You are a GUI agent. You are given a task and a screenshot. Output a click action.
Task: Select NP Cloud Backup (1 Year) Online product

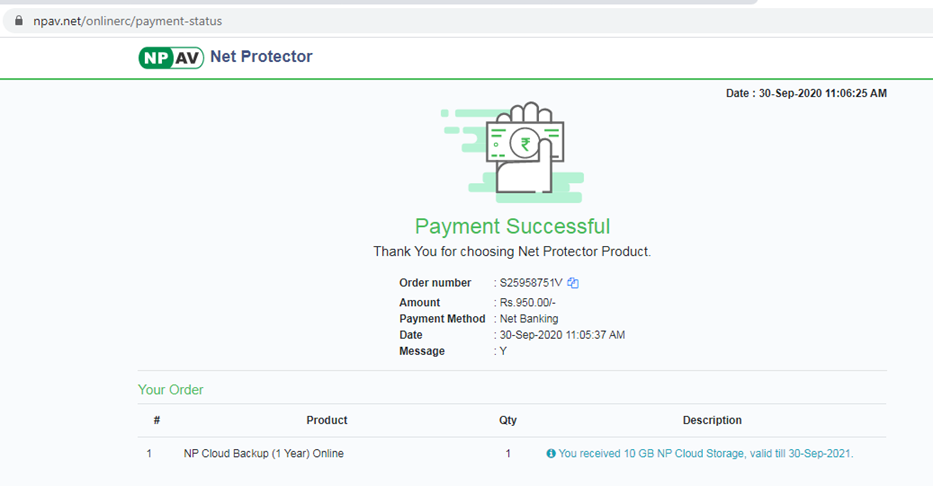click(263, 454)
